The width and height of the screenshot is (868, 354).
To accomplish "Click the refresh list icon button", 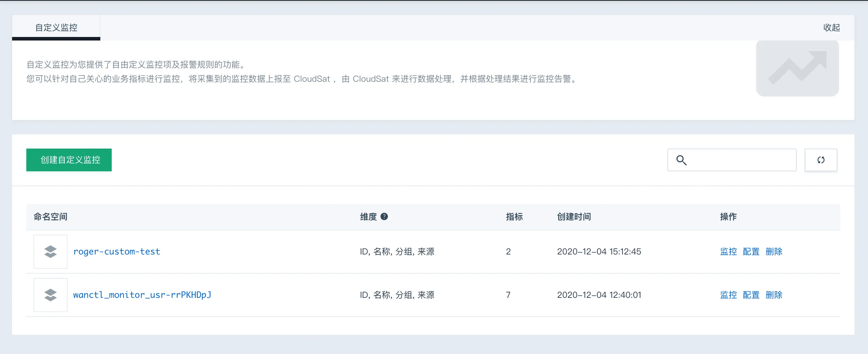I will pos(821,160).
